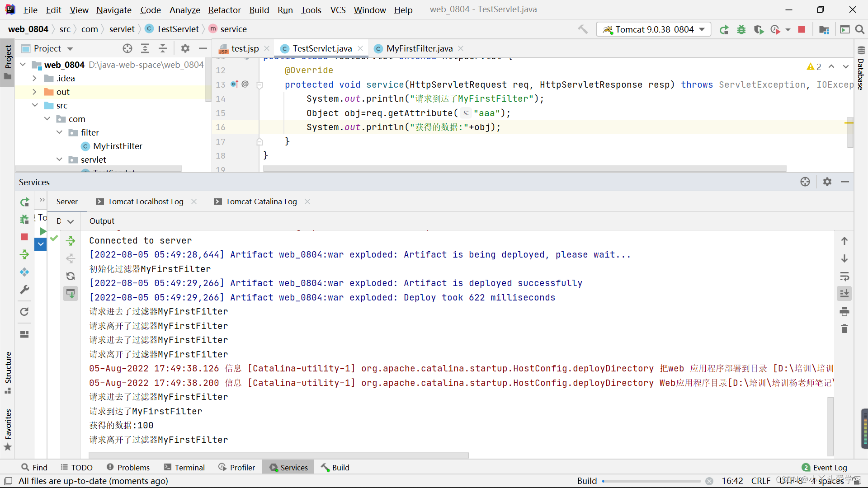Open Project Structure icon in toolbar
Screen dimensions: 868x488
tap(824, 29)
